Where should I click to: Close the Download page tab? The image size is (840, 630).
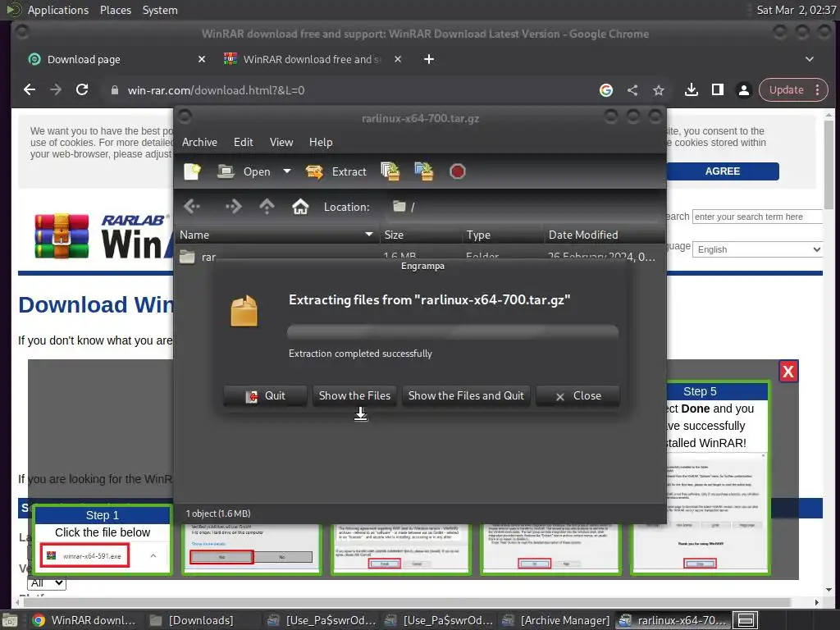point(202,59)
